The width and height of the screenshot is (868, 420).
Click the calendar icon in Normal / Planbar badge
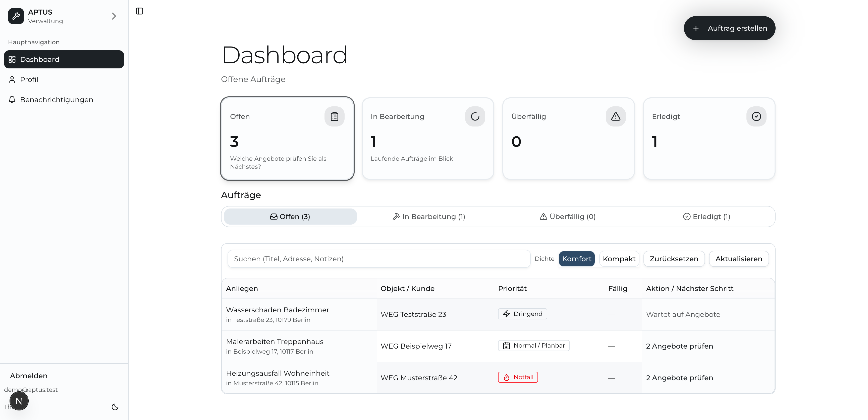click(507, 346)
